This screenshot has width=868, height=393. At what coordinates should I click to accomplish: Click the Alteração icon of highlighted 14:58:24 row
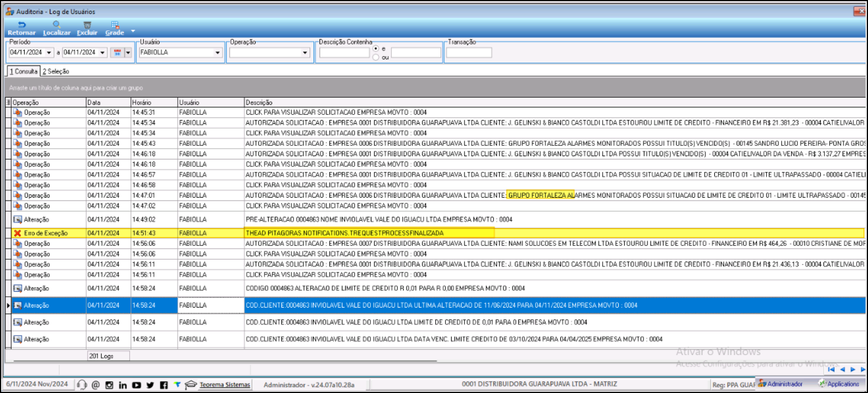[x=18, y=305]
